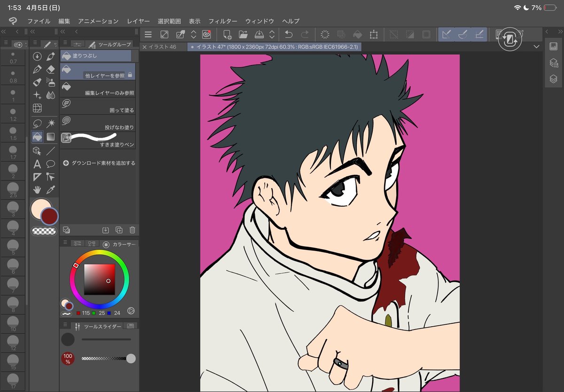Switch to the イラスト 46 canvas tab
Viewport: 564px width, 392px height.
pyautogui.click(x=163, y=47)
